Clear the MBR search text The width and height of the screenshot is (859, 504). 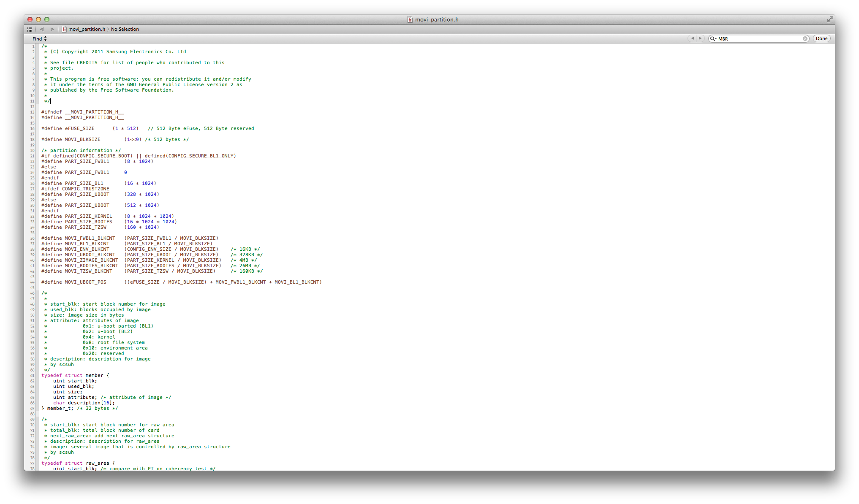coord(805,38)
